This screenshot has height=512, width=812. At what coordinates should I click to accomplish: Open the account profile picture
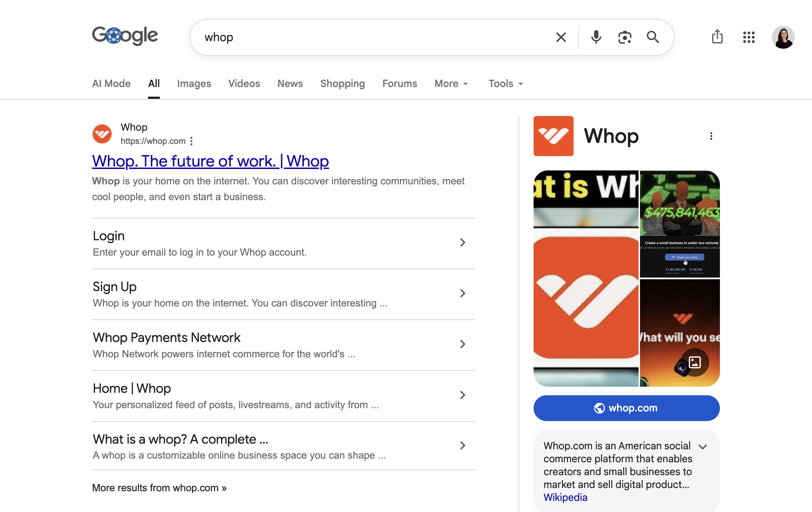[783, 37]
